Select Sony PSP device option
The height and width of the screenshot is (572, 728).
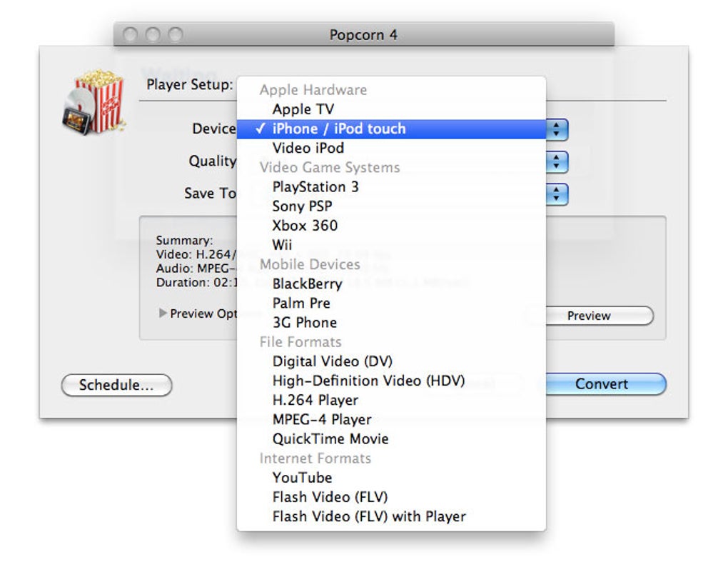[391, 206]
